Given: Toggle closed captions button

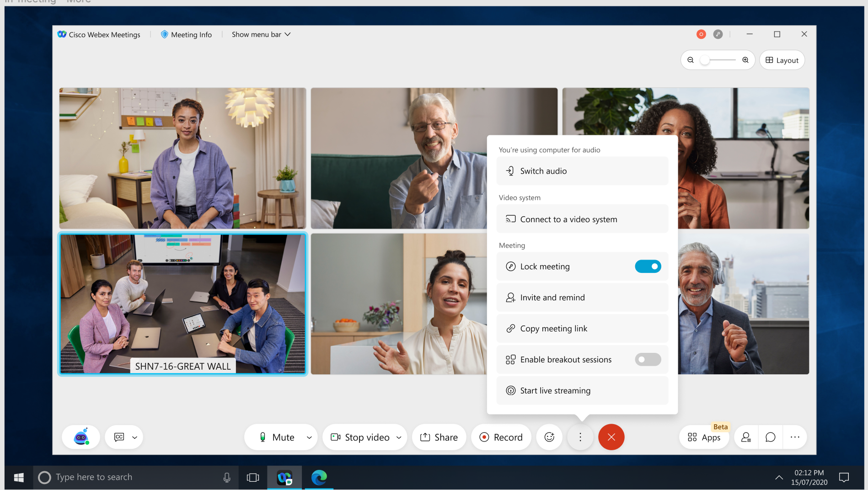Looking at the screenshot, I should tap(119, 437).
